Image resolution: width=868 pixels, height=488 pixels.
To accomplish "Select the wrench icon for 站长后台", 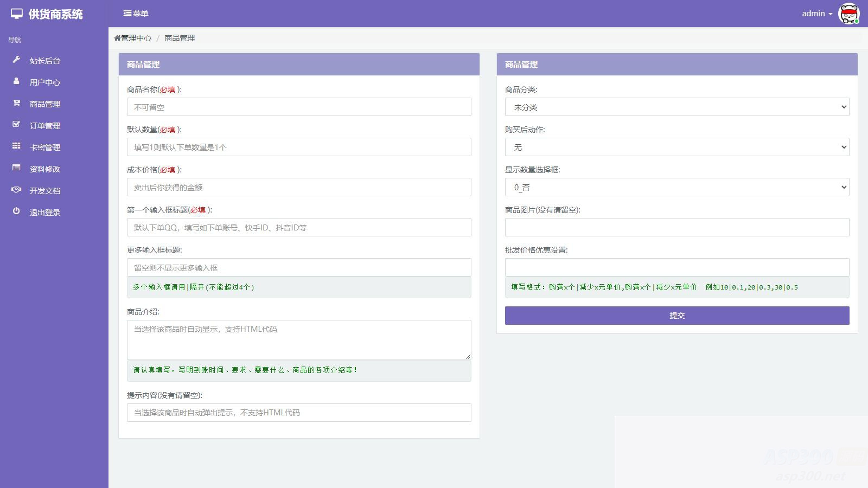I will (x=16, y=60).
